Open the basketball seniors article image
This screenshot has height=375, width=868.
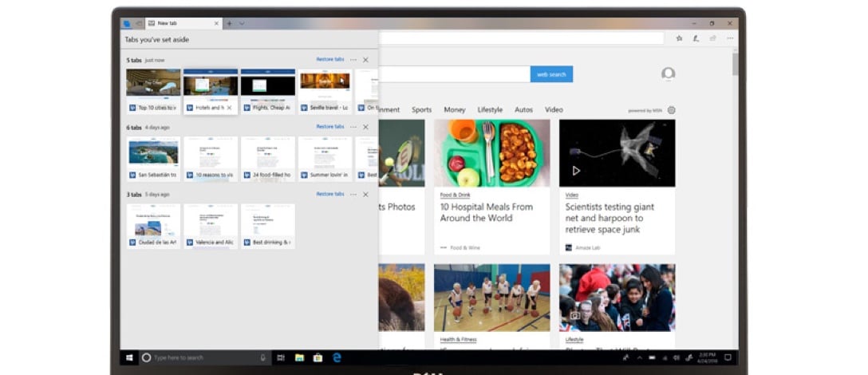[491, 298]
